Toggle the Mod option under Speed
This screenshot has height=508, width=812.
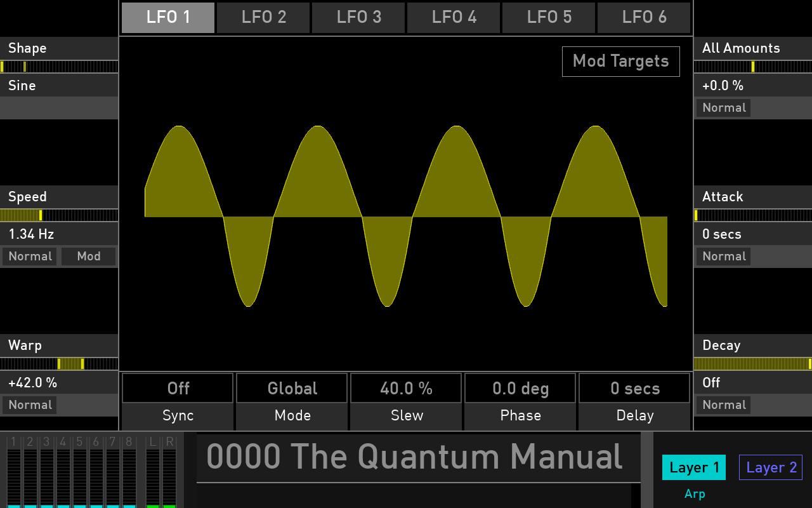coord(88,256)
